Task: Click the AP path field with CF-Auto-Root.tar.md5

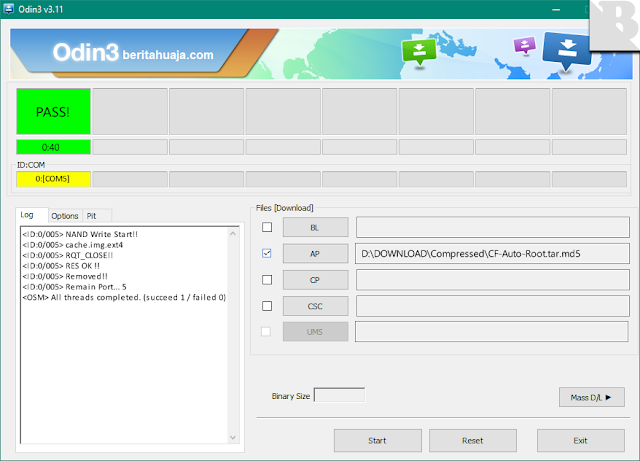Action: coord(493,254)
